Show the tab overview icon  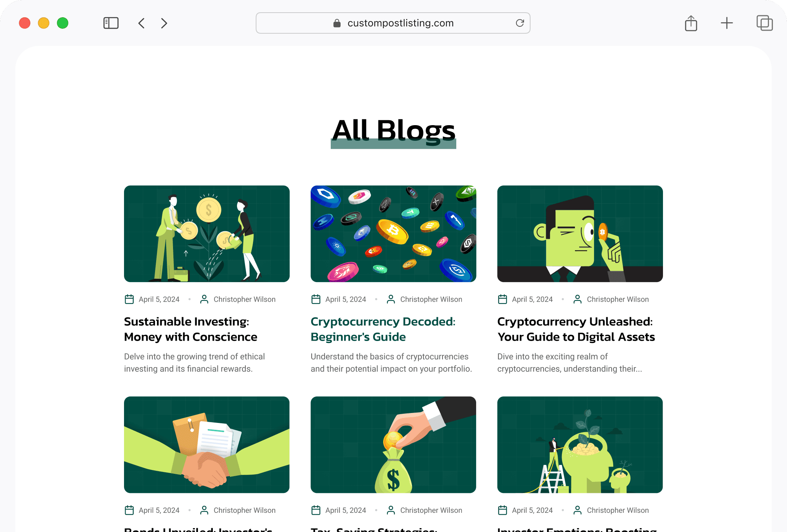coord(764,23)
